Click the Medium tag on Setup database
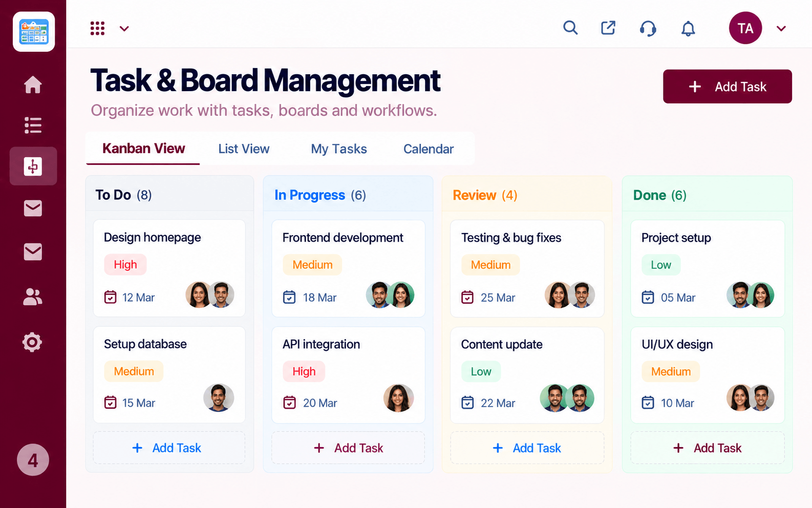Screen dimensions: 812x508 (134, 371)
